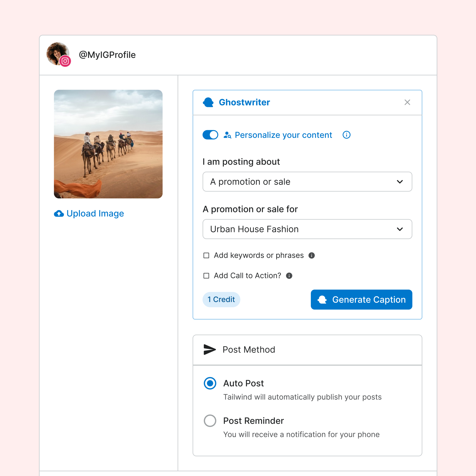Image resolution: width=476 pixels, height=476 pixels.
Task: Click the Post Method heading
Action: point(249,350)
